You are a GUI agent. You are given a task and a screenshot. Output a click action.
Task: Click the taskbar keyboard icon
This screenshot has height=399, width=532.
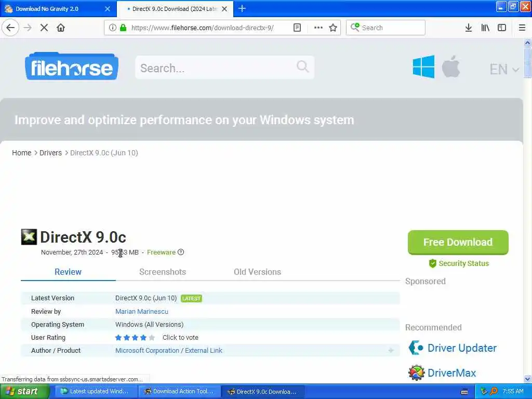[x=464, y=392]
